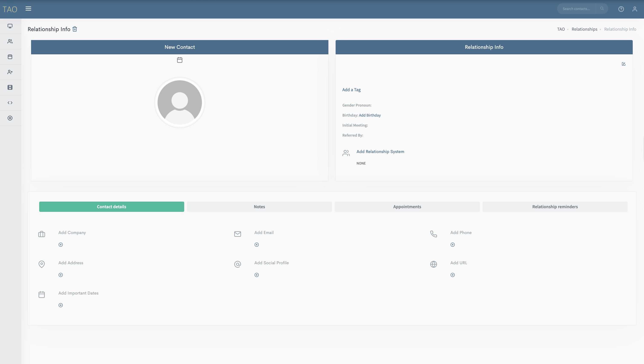Click the Search contacts input field
Viewport: 644px width, 364px height.
coord(576,9)
